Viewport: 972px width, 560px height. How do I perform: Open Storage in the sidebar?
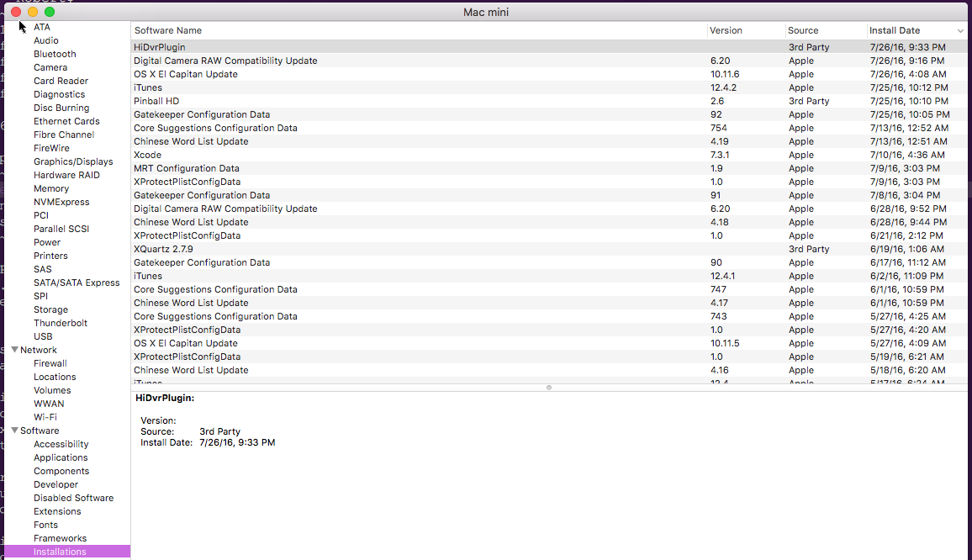[50, 309]
